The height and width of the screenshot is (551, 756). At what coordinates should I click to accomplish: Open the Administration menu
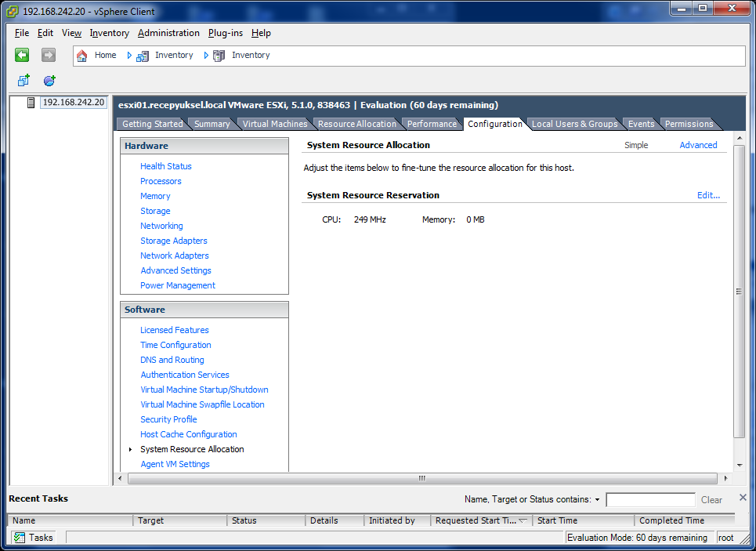coord(168,33)
